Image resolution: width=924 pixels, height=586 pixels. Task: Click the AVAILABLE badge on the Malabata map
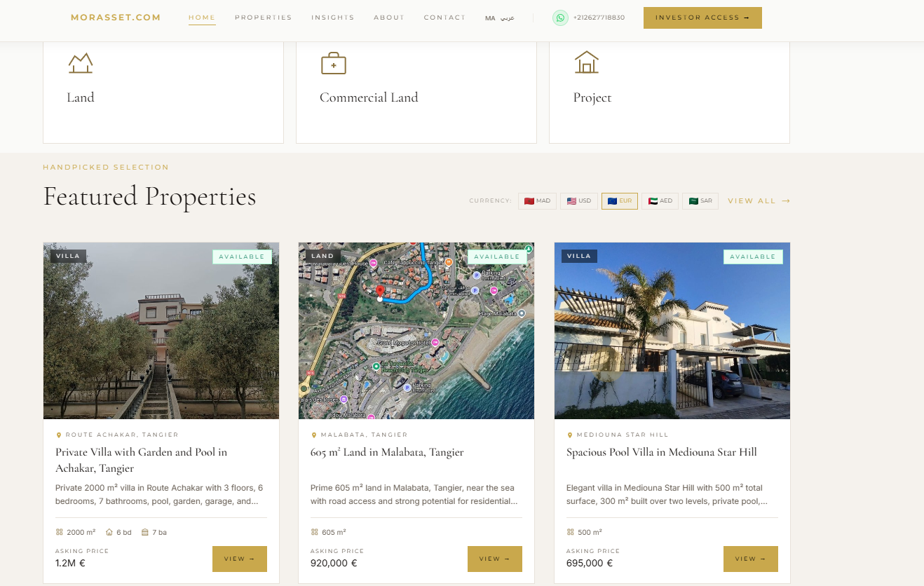pos(497,257)
